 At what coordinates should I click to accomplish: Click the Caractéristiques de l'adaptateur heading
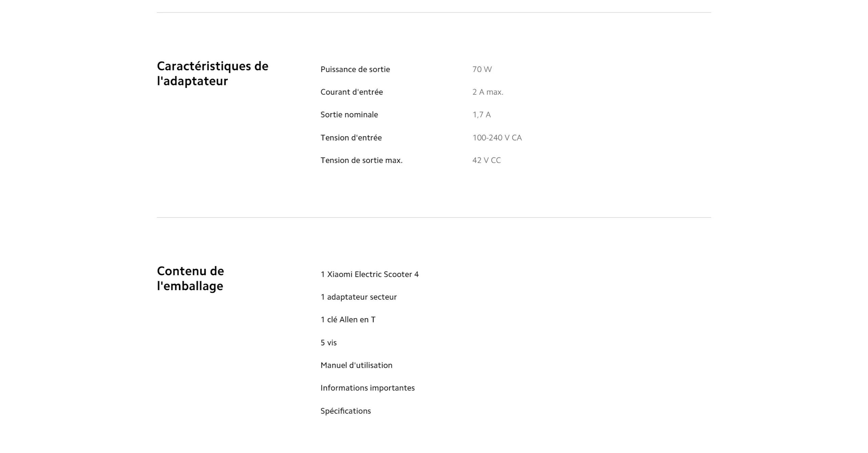tap(213, 74)
